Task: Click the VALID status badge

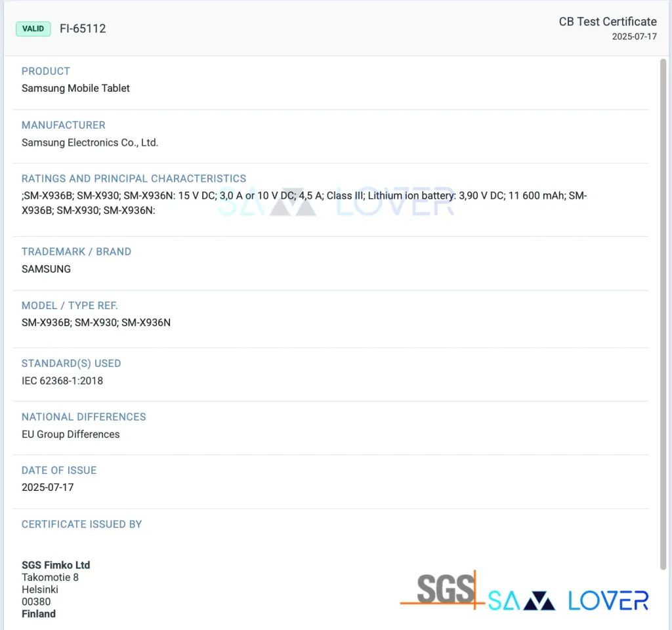Action: pos(33,29)
